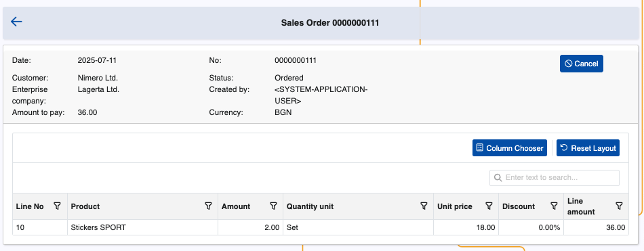Click the order number value '0000000111'
The image size is (644, 251).
pos(296,60)
